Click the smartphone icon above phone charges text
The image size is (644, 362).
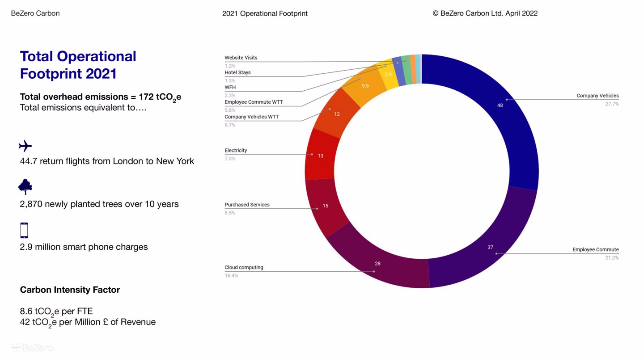tap(24, 230)
